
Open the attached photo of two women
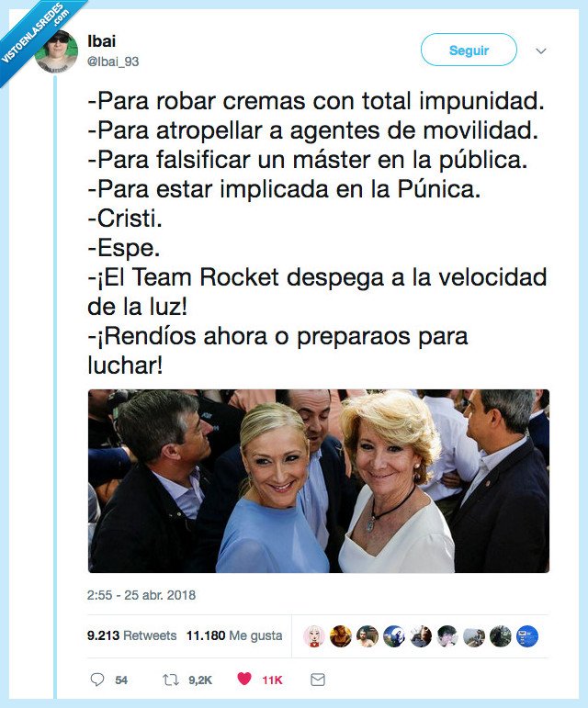[x=319, y=481]
